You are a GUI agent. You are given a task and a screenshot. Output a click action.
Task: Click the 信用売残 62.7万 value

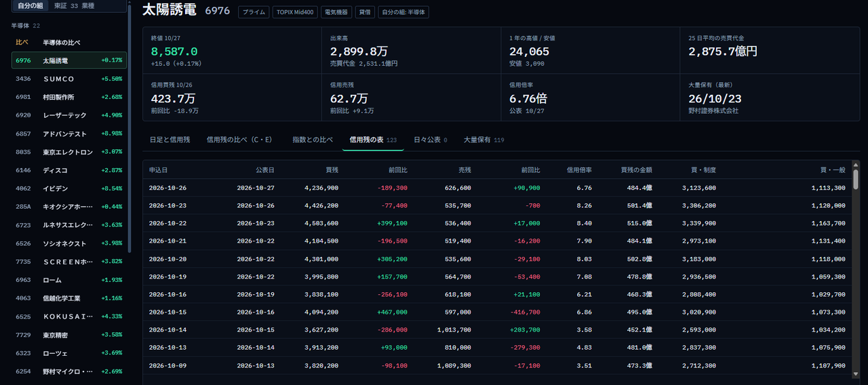(349, 98)
